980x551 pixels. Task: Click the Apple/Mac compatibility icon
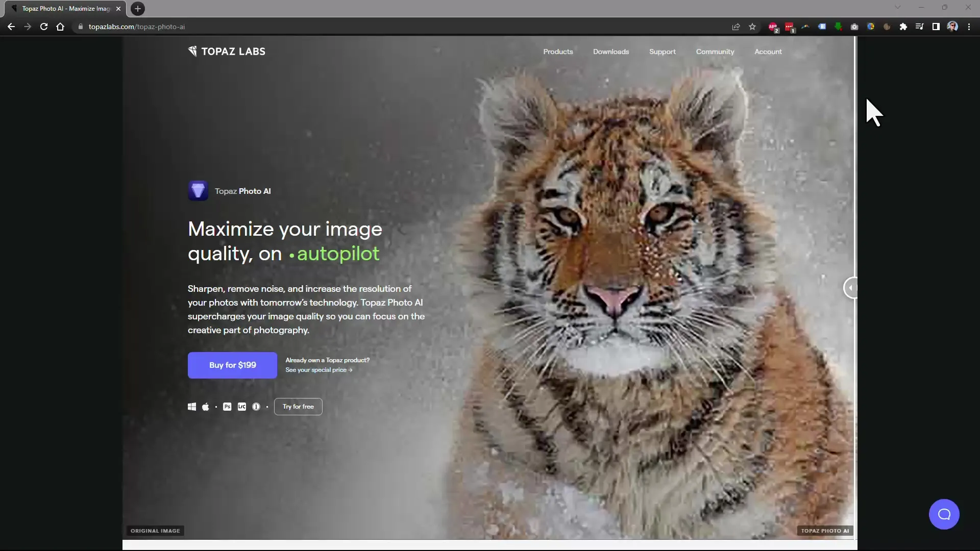tap(205, 406)
